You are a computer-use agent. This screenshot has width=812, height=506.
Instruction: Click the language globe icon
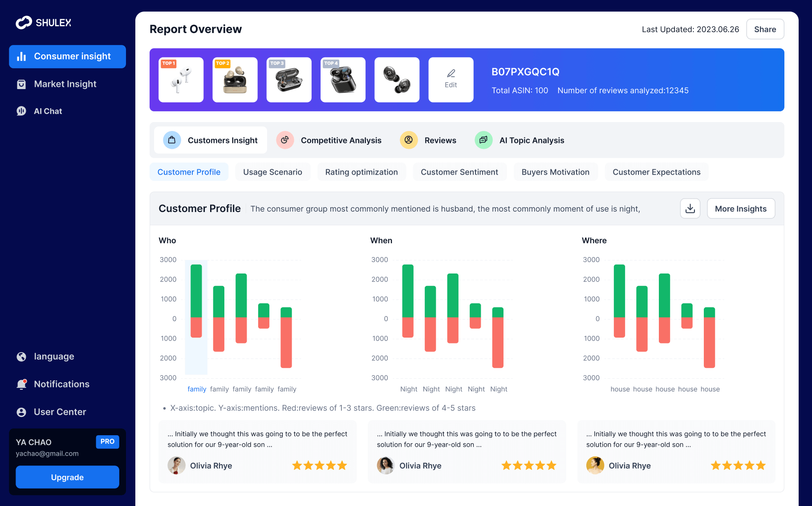coord(21,356)
